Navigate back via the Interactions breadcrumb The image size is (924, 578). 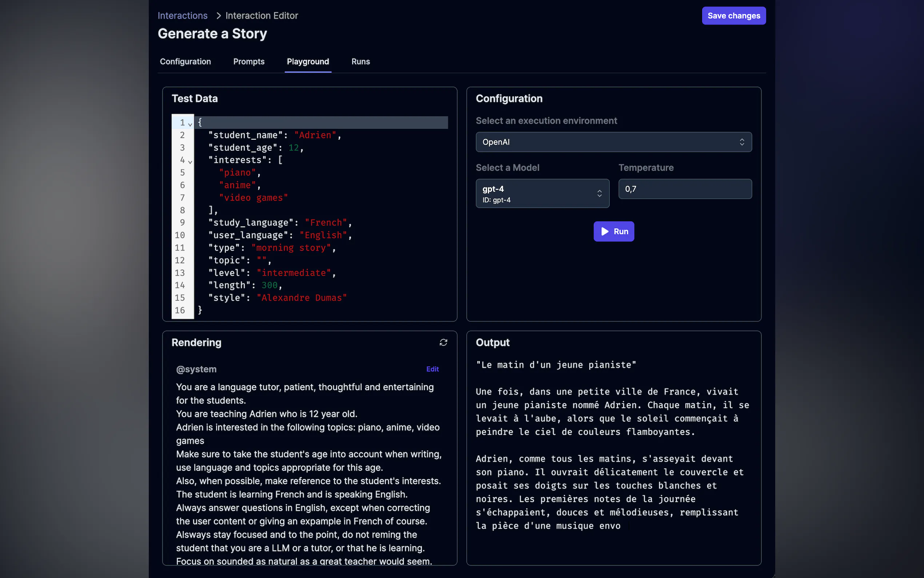point(183,16)
